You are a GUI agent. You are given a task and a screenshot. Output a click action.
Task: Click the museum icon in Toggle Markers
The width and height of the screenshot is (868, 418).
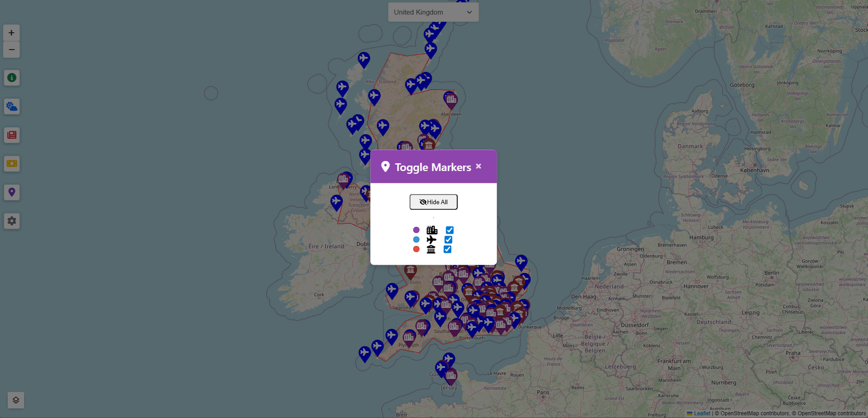coord(430,249)
